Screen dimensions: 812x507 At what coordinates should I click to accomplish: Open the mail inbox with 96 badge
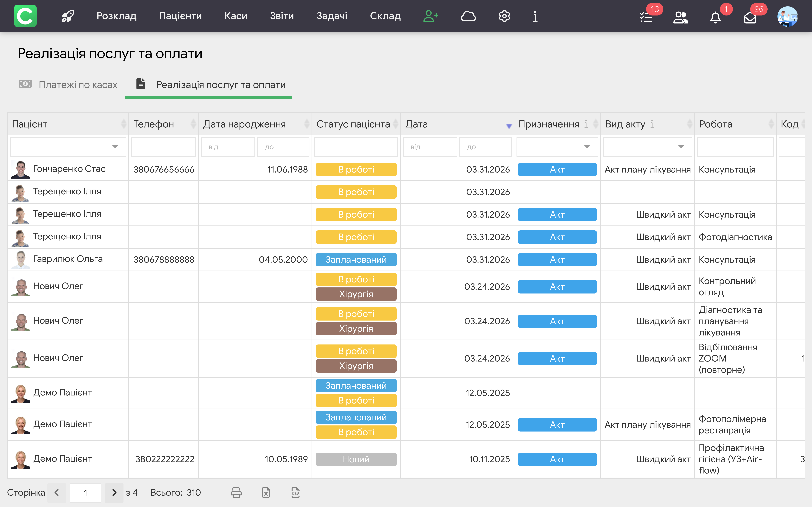click(x=750, y=17)
